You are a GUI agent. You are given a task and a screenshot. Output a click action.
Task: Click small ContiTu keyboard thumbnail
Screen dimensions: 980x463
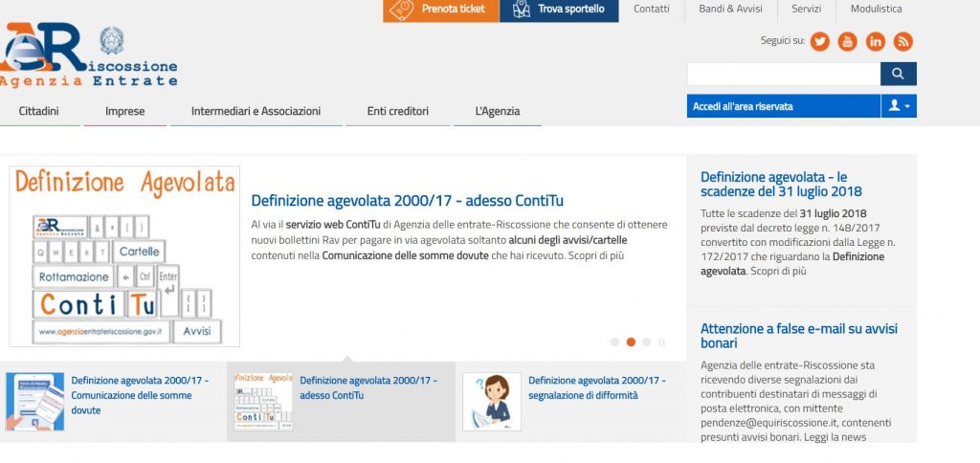coord(263,402)
